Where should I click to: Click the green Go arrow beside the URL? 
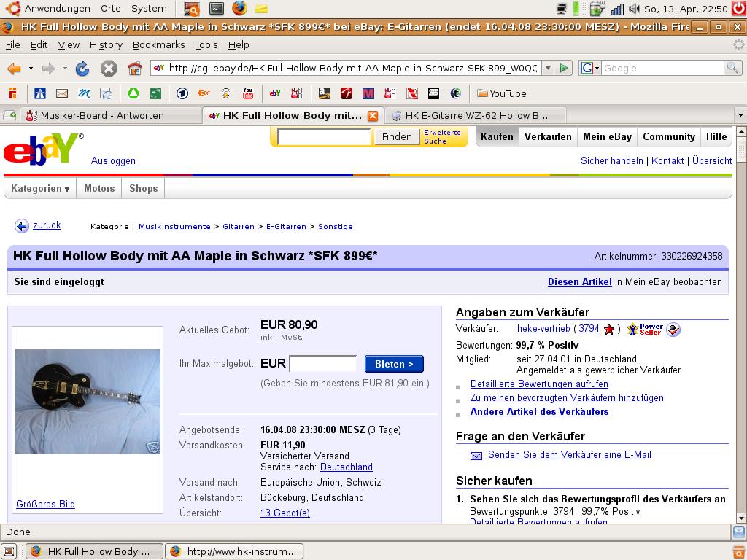[564, 68]
